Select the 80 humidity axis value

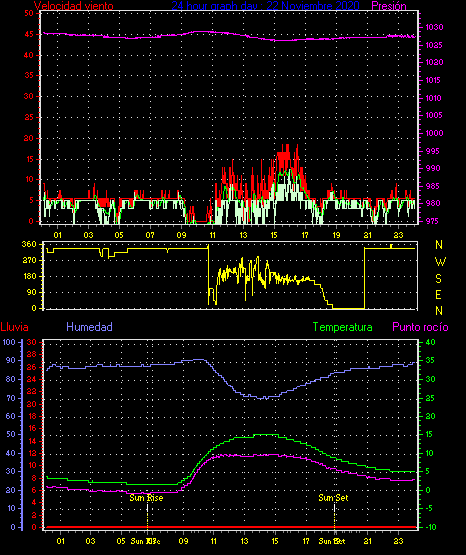click(11, 379)
